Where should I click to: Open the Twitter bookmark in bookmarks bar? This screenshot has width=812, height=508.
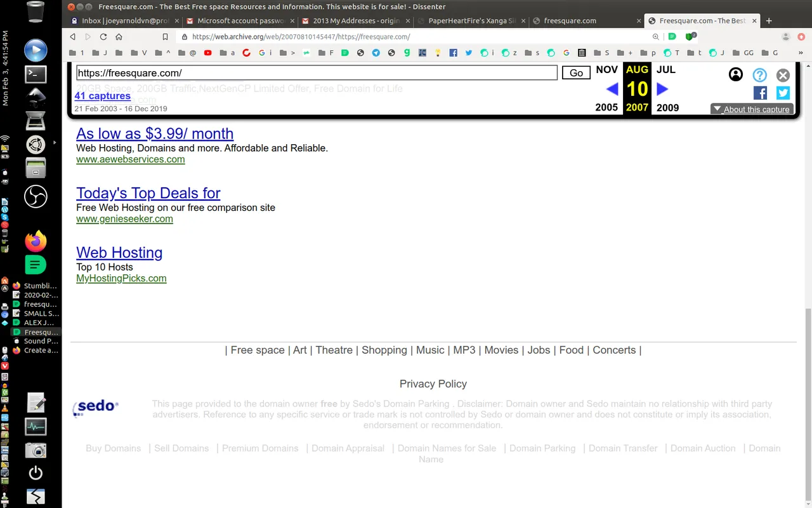pyautogui.click(x=468, y=53)
